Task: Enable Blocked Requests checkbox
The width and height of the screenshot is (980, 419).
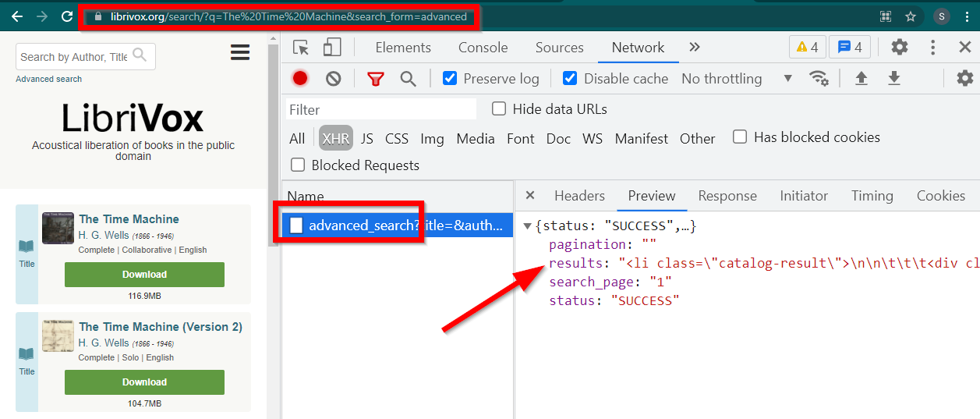Action: coord(298,165)
